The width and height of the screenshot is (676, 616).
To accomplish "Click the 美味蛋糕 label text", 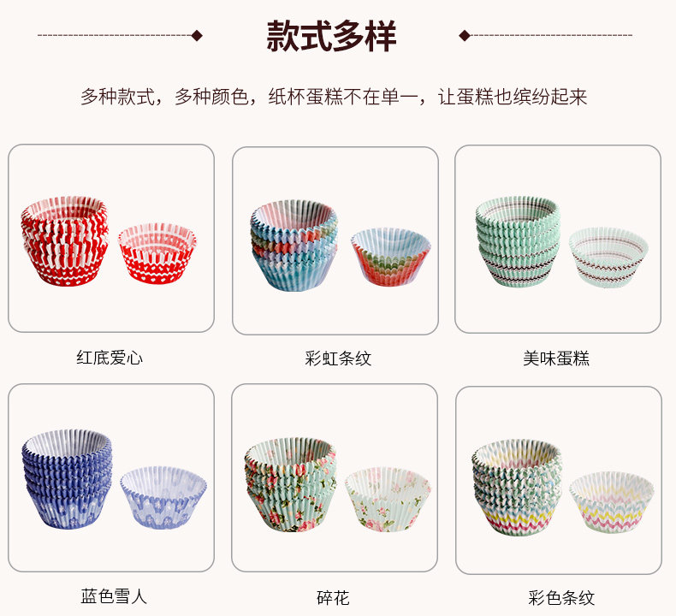I will (x=556, y=358).
